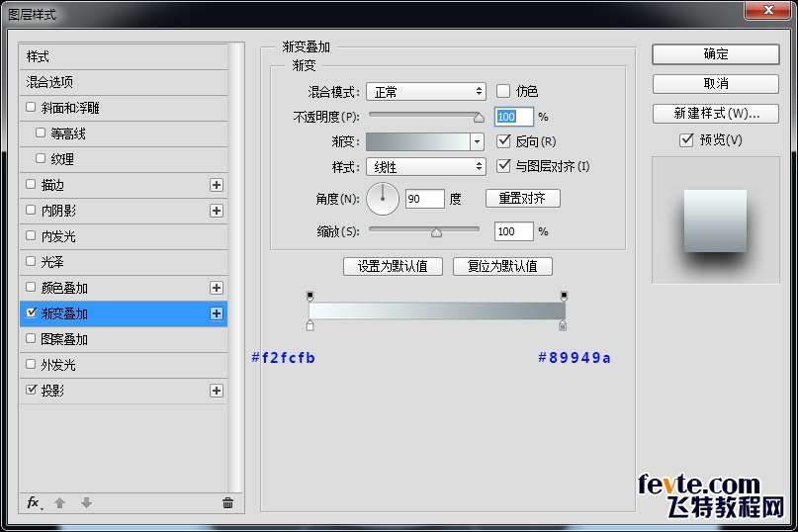Select 混合选项 in the left list
798x532 pixels.
coord(124,82)
